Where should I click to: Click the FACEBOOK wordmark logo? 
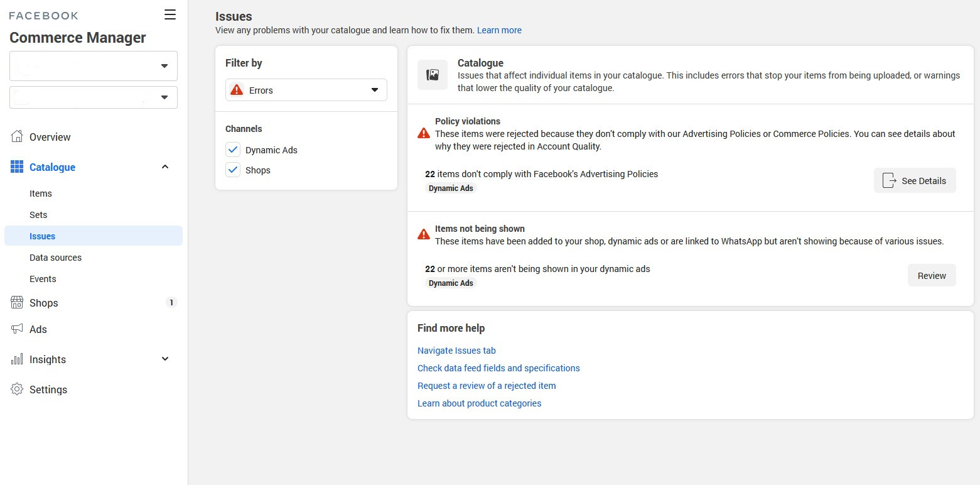[x=43, y=15]
